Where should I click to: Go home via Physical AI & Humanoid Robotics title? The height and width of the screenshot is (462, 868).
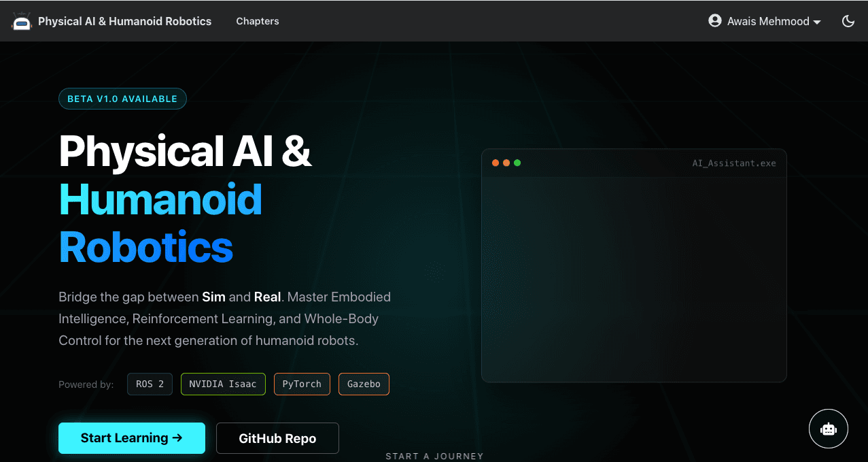pos(124,21)
